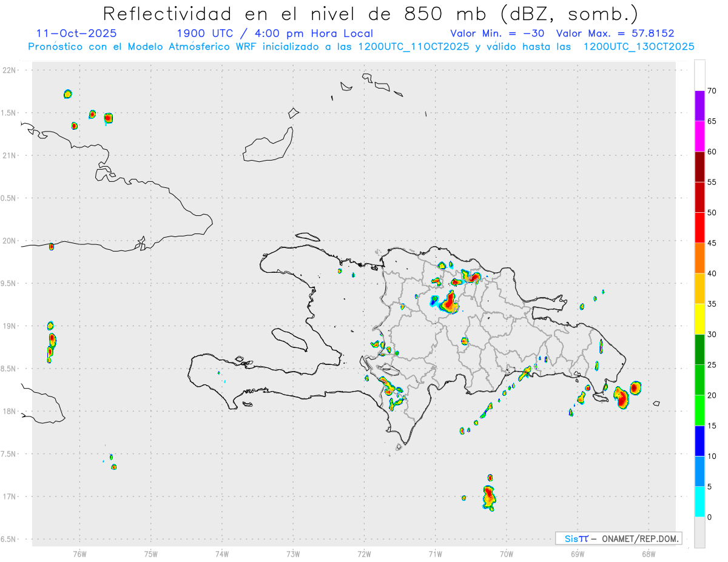Click the light blue 5–10 dBZ band
The height and width of the screenshot is (562, 728).
(699, 471)
